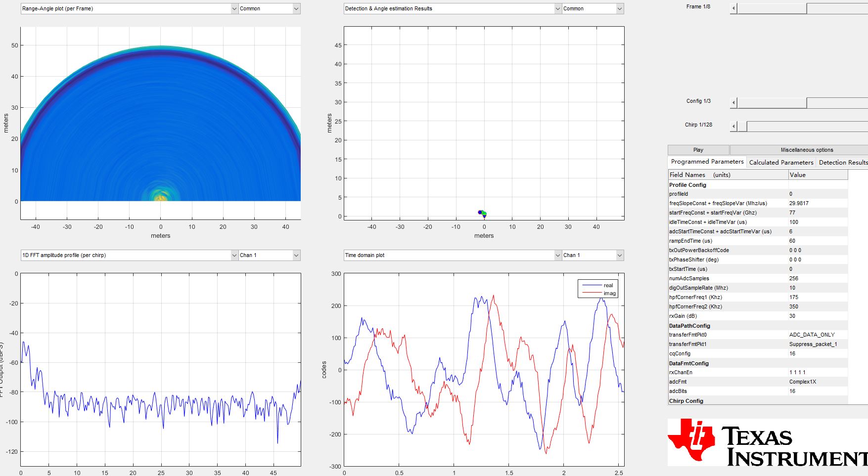
Task: Open the Common dropdown beside the Detection results selector
Action: pyautogui.click(x=593, y=8)
